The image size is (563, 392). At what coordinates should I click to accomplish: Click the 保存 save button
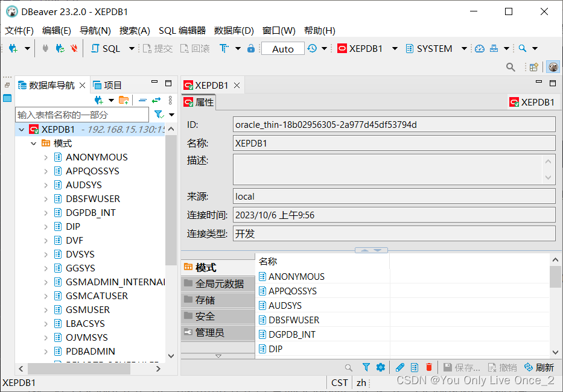tap(462, 367)
